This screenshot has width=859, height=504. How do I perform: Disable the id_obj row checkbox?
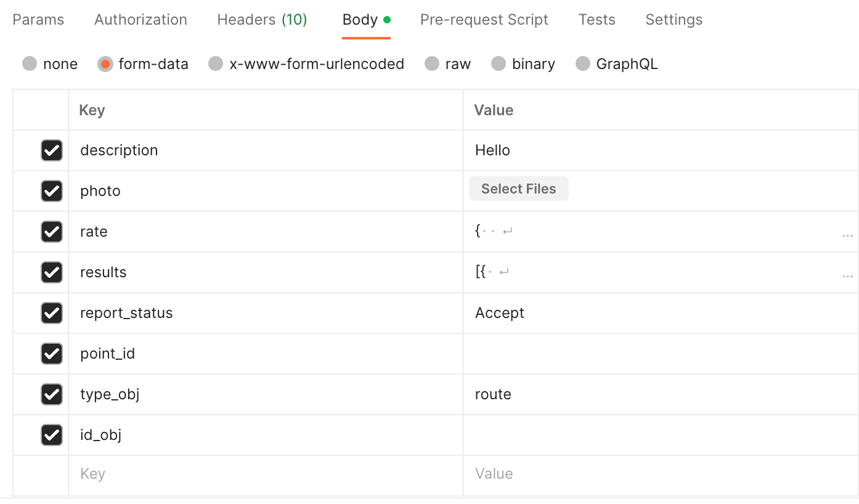coord(52,435)
